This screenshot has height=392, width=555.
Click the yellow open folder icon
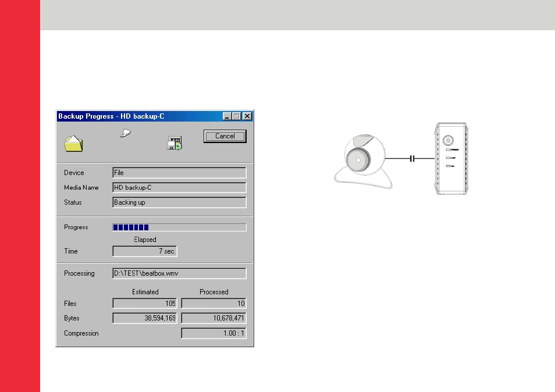click(x=73, y=144)
